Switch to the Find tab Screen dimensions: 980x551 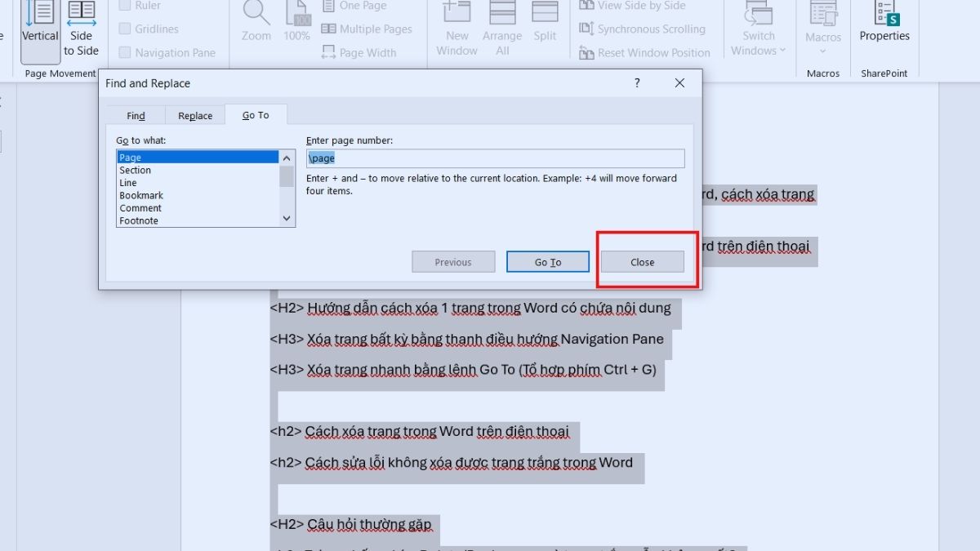click(x=136, y=116)
